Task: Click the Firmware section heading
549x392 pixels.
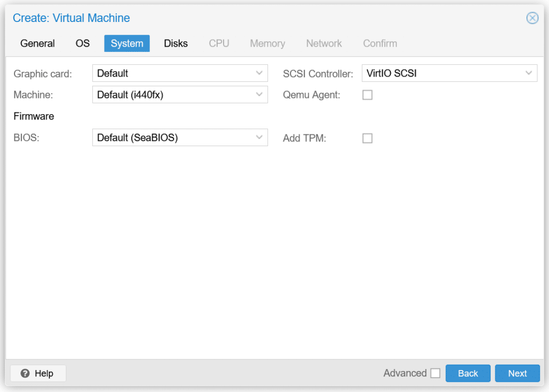Action: (x=34, y=116)
